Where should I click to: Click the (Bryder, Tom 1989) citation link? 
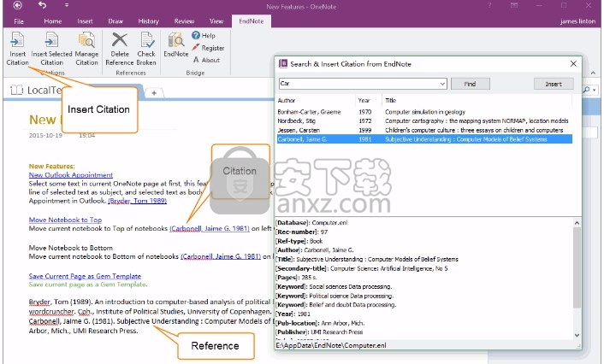click(x=138, y=201)
